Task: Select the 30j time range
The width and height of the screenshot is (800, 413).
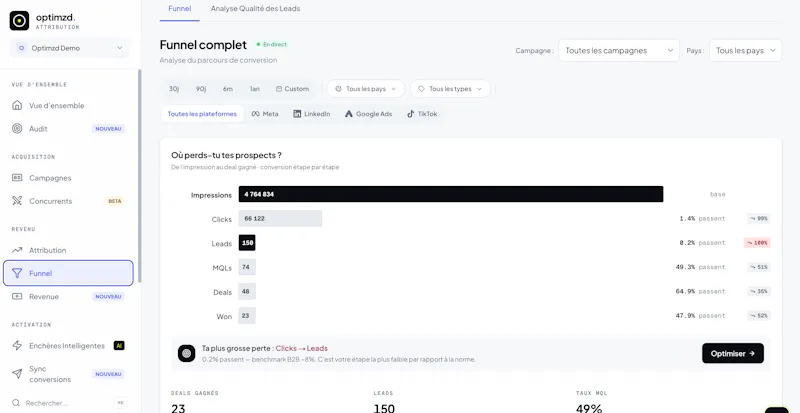Action: (173, 89)
